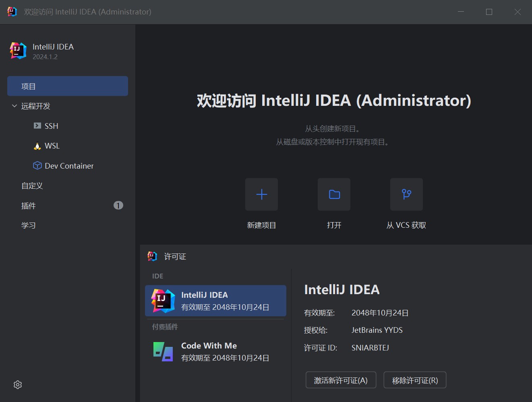
Task: Click the license ID SNIARBTEJ
Action: coord(370,348)
